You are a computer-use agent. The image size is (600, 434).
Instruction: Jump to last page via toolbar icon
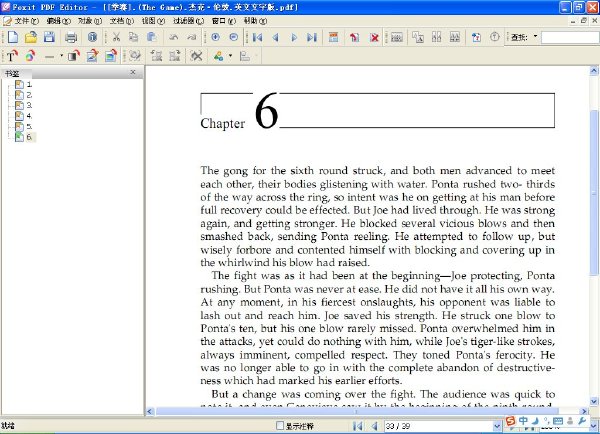click(312, 37)
